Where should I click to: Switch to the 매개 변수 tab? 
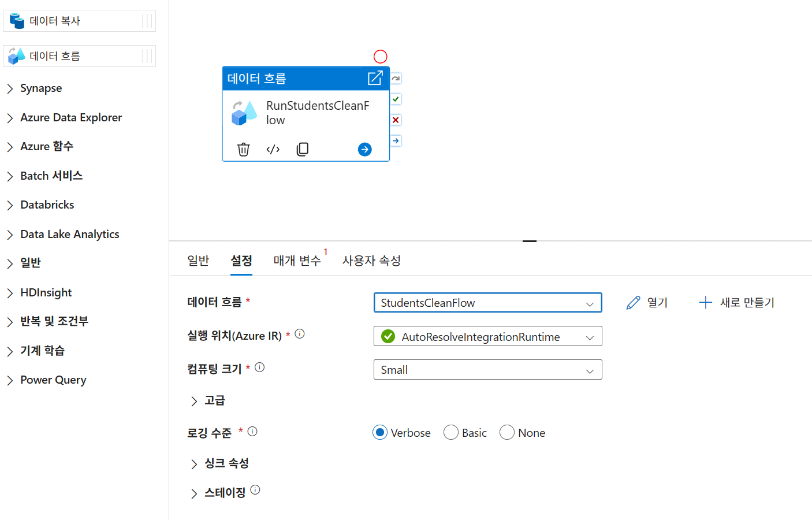pyautogui.click(x=297, y=261)
